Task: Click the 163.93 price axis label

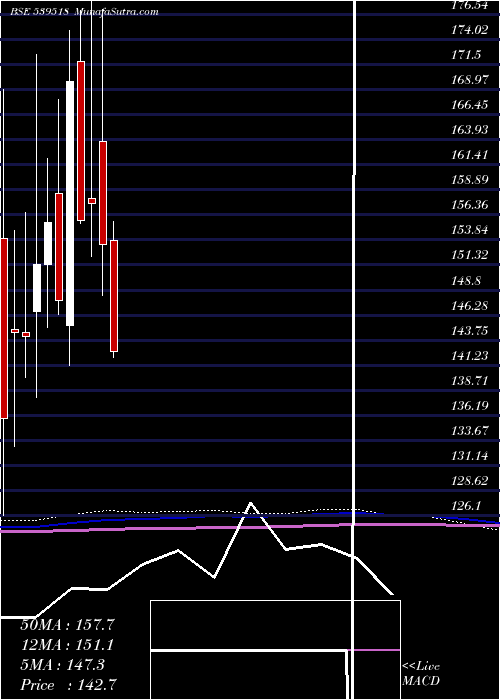Action: pyautogui.click(x=470, y=130)
